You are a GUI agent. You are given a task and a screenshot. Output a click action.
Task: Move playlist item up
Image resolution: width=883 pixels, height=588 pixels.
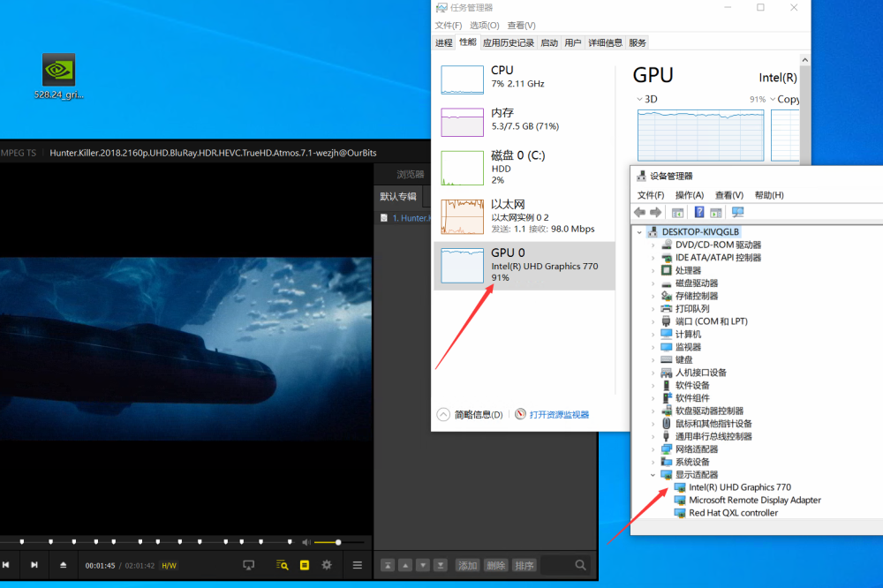[x=405, y=565]
